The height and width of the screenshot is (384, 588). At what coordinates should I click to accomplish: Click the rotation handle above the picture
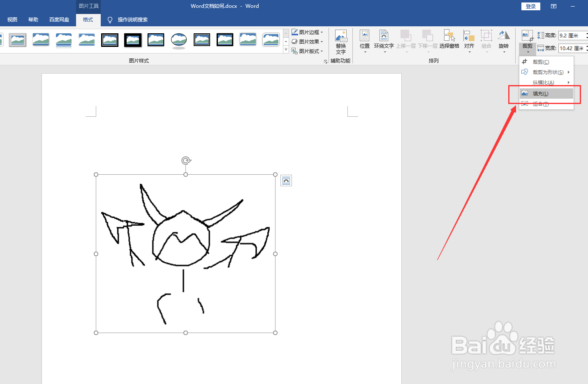tap(186, 160)
